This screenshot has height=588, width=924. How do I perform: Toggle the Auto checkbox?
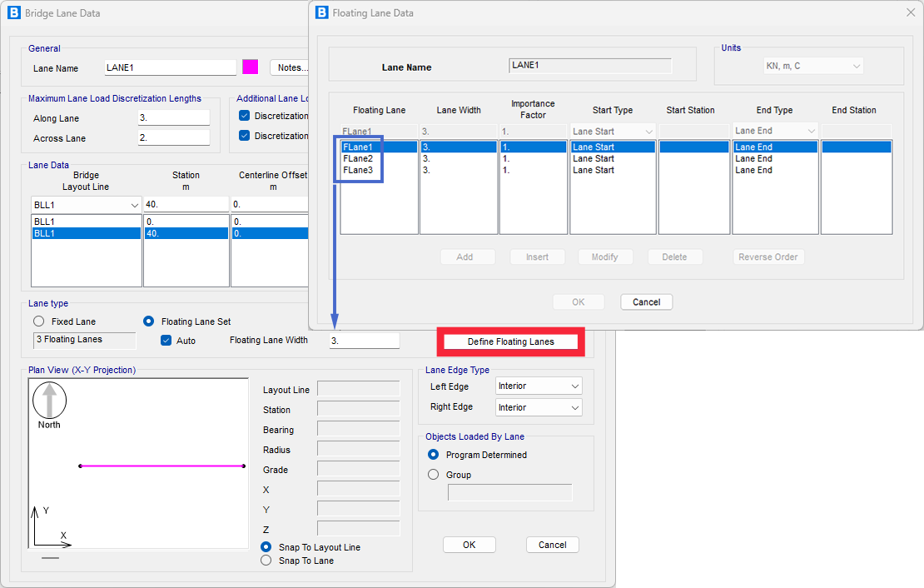[166, 341]
